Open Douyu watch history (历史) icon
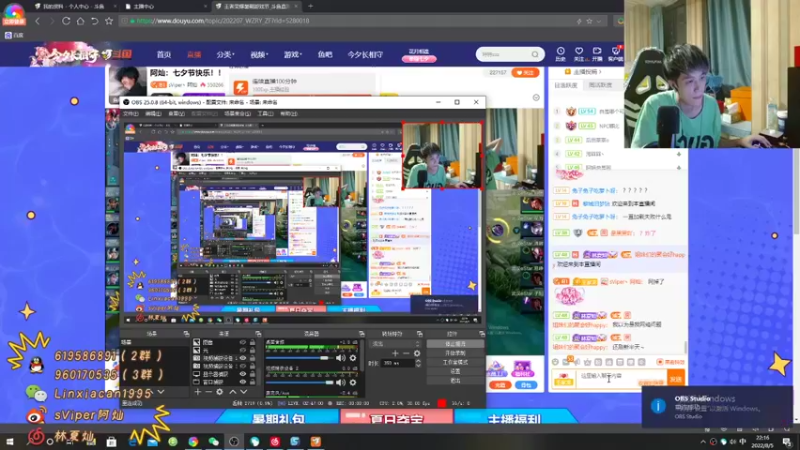 (560, 54)
